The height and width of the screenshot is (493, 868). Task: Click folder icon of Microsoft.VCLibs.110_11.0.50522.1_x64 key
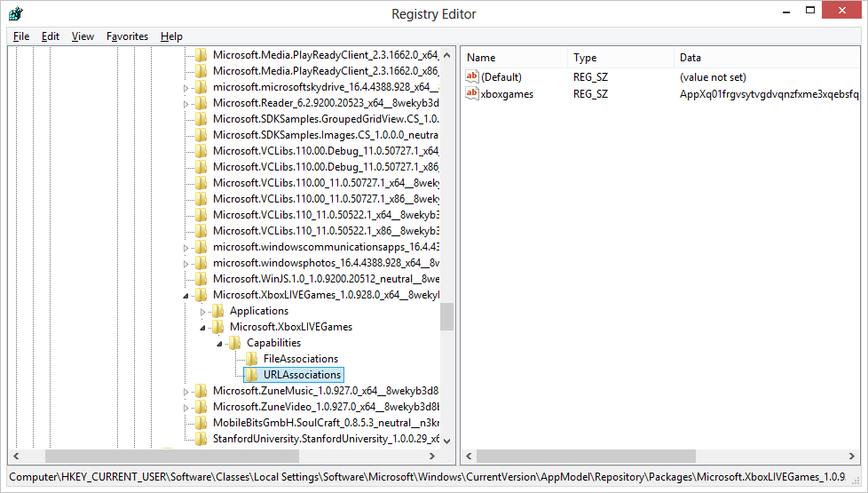point(201,215)
